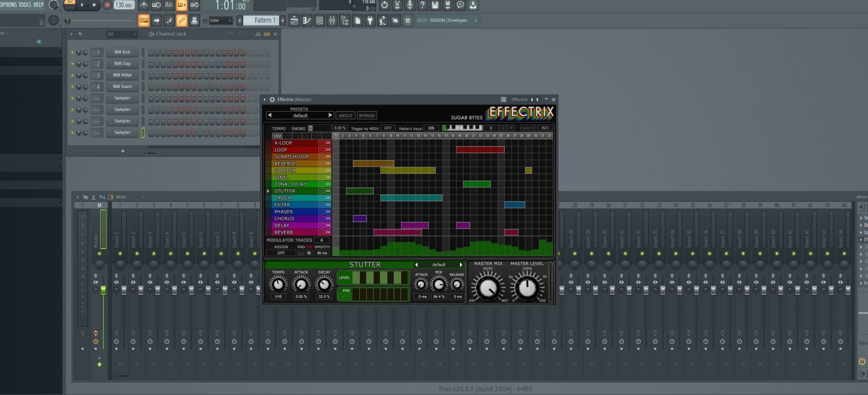
Task: Click the save diskette icon
Action: pyautogui.click(x=435, y=5)
